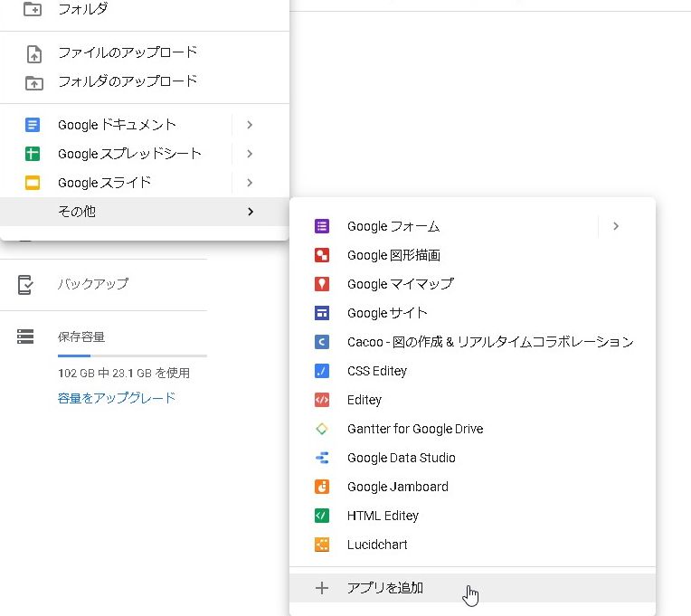The image size is (691, 616).
Task: Click the storage usage progress bar
Action: point(132,355)
